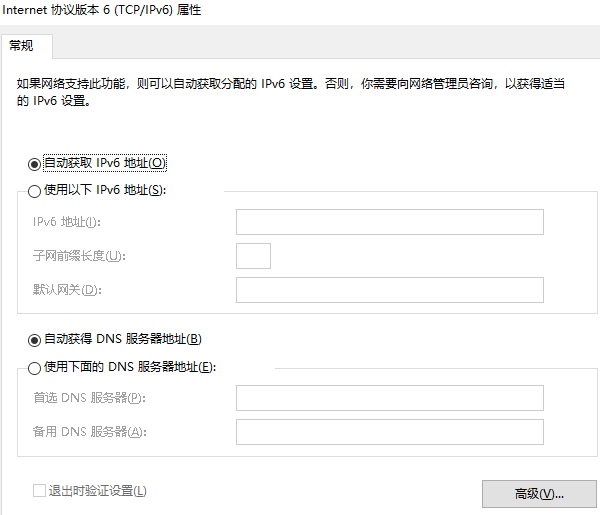Viewport: 600px width, 515px height.
Task: Switch to the 常规 tab
Action: 22,45
